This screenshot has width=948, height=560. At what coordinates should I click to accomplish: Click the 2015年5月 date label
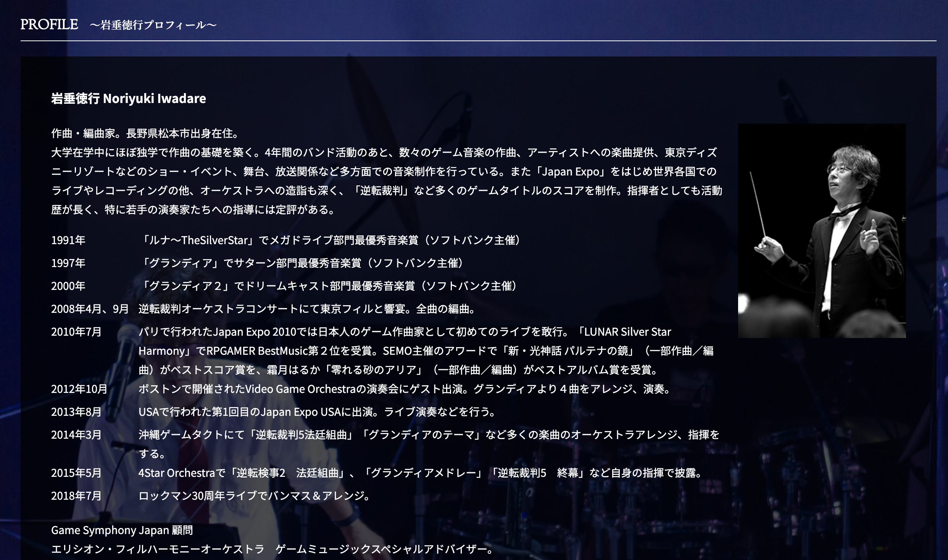tap(76, 473)
